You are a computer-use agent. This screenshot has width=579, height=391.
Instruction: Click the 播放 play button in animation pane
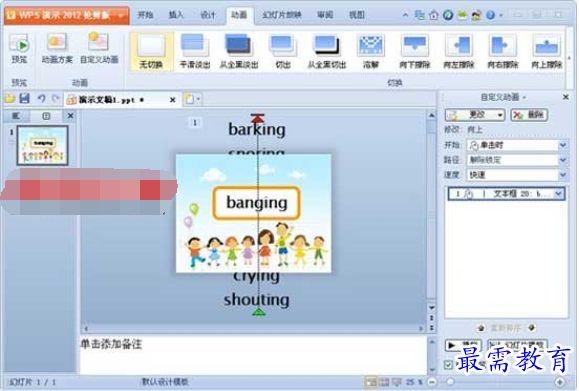[463, 345]
